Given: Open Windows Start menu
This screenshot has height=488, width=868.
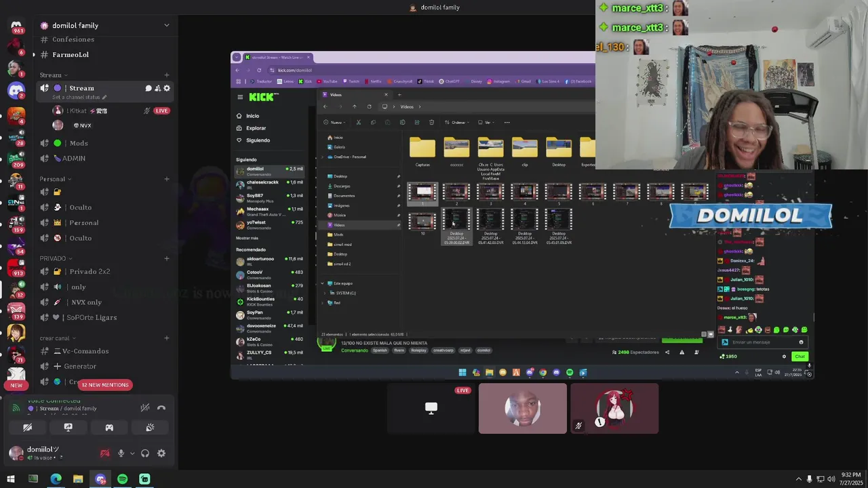Looking at the screenshot, I should 11,479.
